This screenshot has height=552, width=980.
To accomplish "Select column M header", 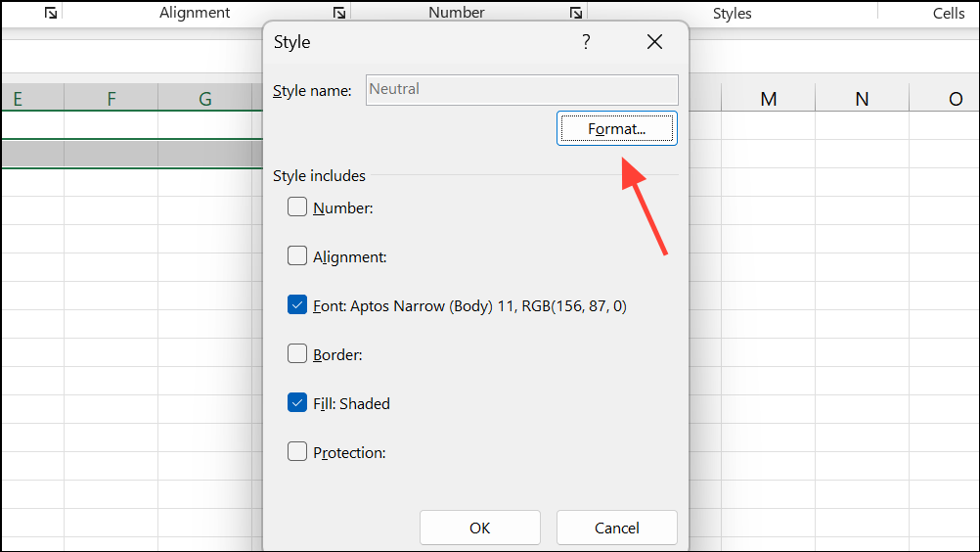I will (x=769, y=99).
